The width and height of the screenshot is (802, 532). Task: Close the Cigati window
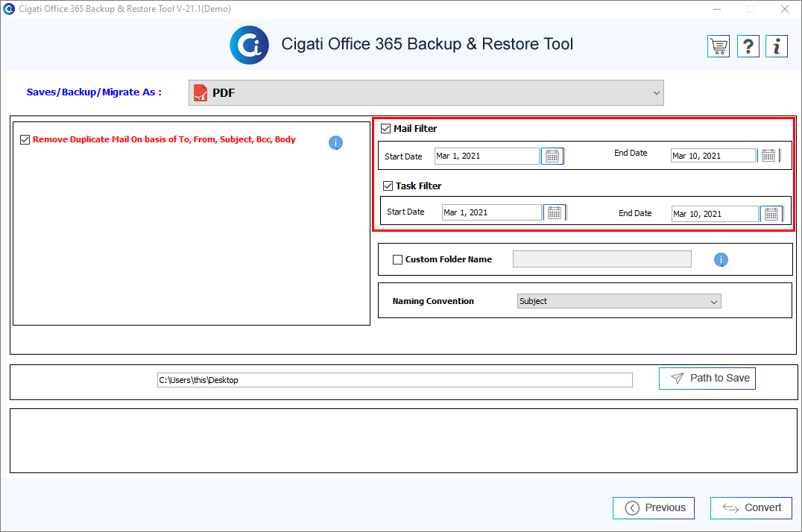[x=785, y=9]
